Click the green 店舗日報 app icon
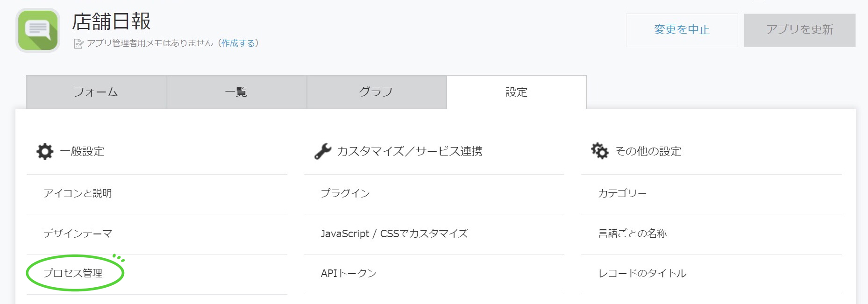 tap(38, 30)
